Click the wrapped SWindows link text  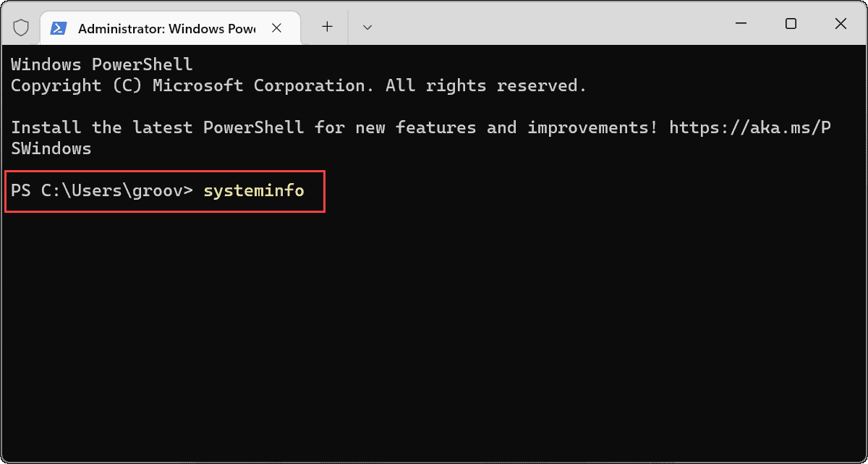[51, 149]
